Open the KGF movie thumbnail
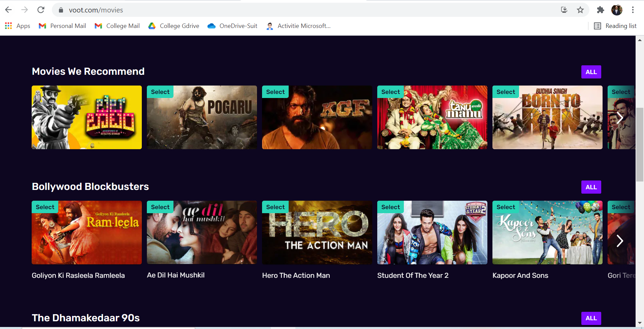 pos(317,118)
